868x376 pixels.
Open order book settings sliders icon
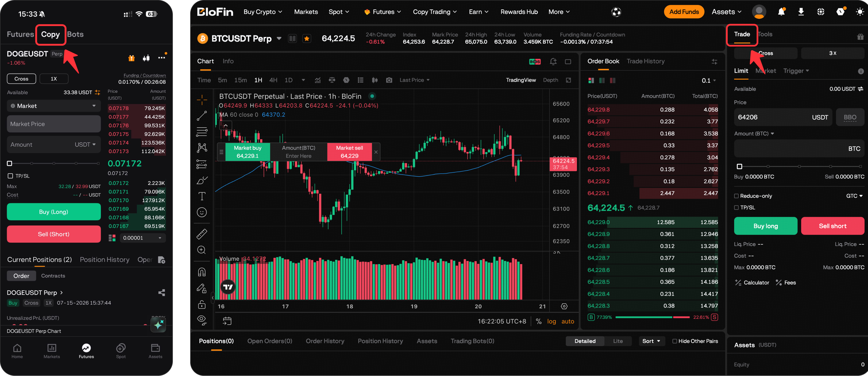point(714,62)
